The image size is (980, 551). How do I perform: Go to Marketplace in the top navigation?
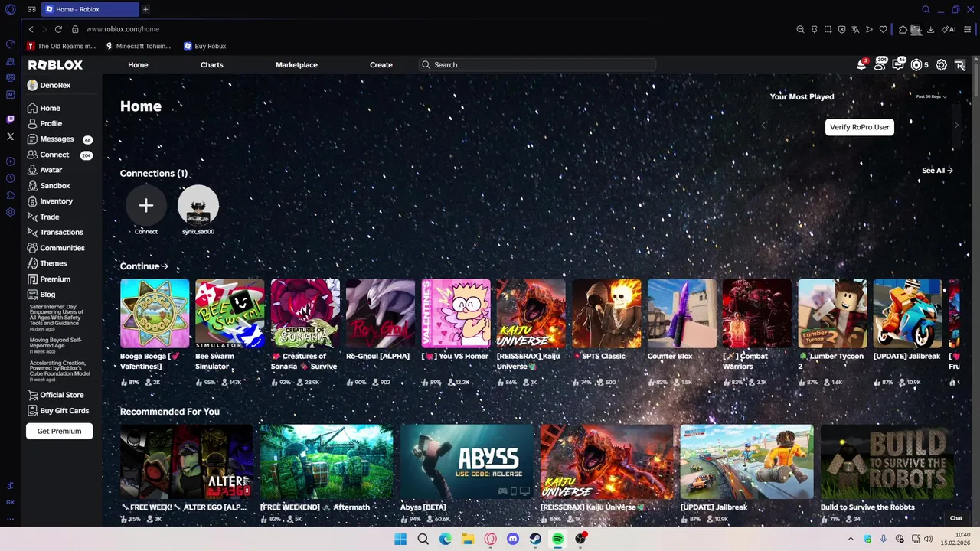coord(296,65)
